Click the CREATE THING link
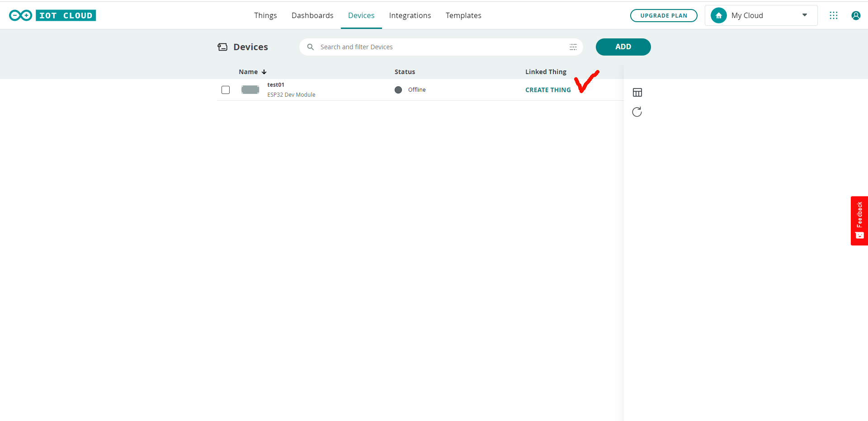 coord(548,90)
